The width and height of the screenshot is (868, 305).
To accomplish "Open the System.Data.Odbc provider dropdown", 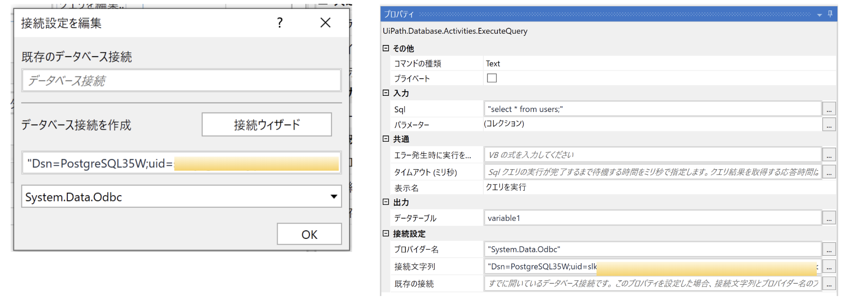I will pos(182,197).
